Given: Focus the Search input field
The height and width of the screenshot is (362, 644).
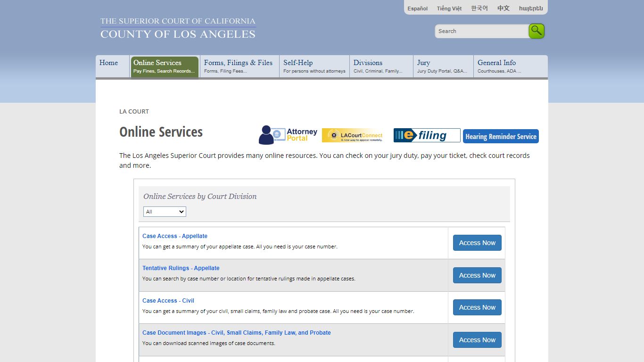Looking at the screenshot, I should pyautogui.click(x=481, y=31).
